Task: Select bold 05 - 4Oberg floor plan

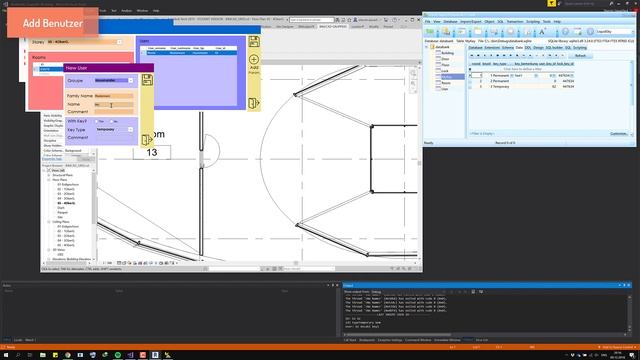Action: tap(66, 203)
